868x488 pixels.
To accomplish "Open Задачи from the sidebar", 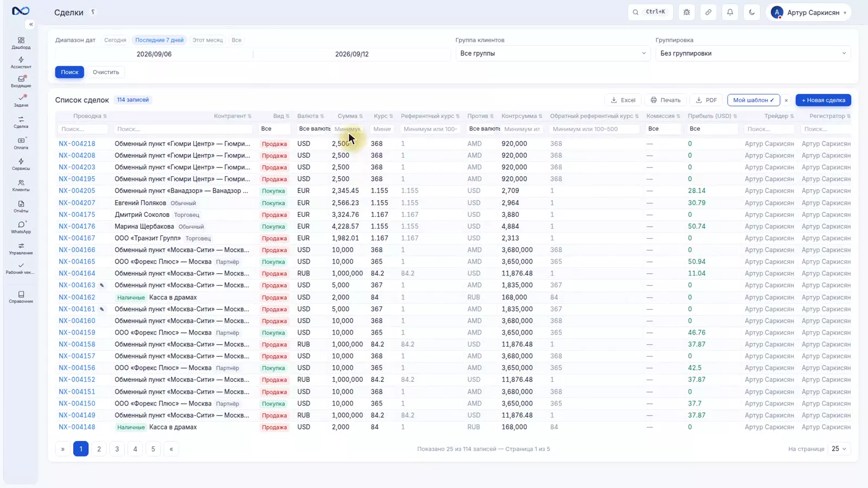I will 21,101.
